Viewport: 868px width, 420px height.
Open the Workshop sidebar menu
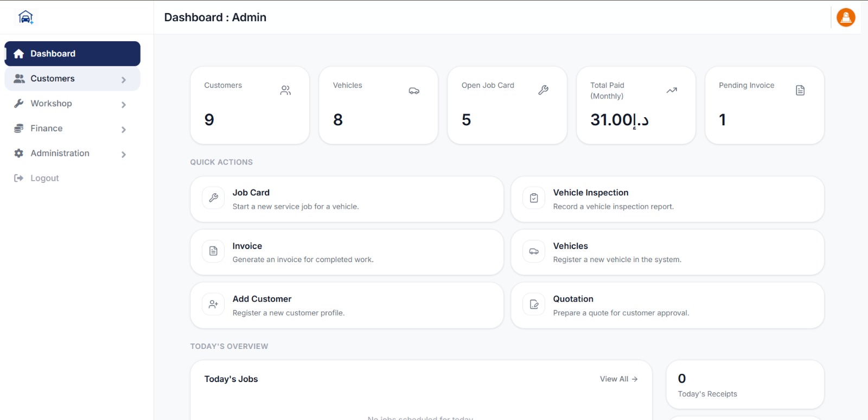click(72, 104)
